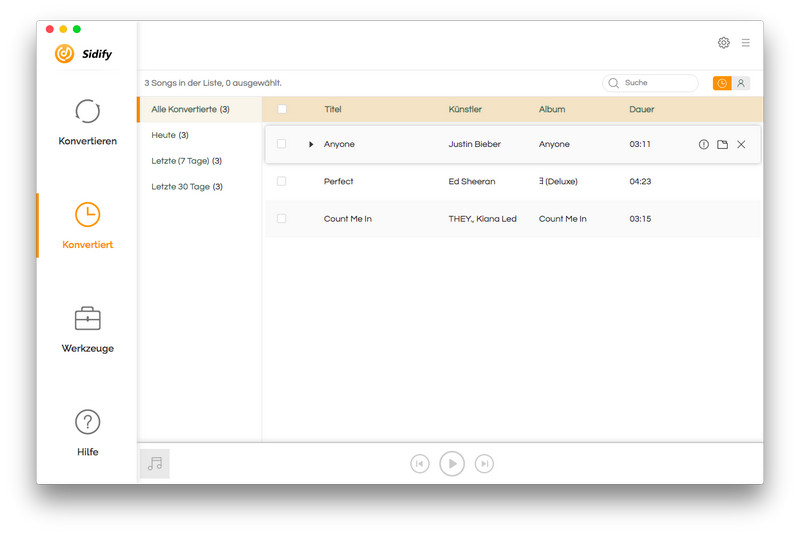Image resolution: width=800 pixels, height=536 pixels.
Task: Click artist Ed Sheeran
Action: click(471, 181)
